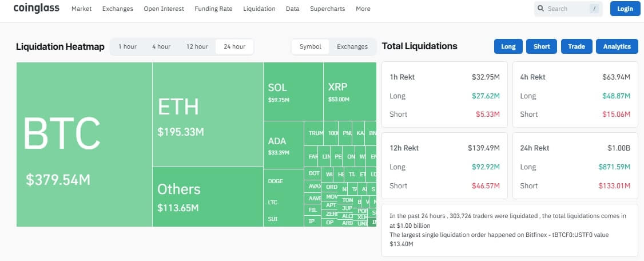Open the Supercharts navigation menu
Image resolution: width=644 pixels, height=261 pixels.
click(327, 9)
